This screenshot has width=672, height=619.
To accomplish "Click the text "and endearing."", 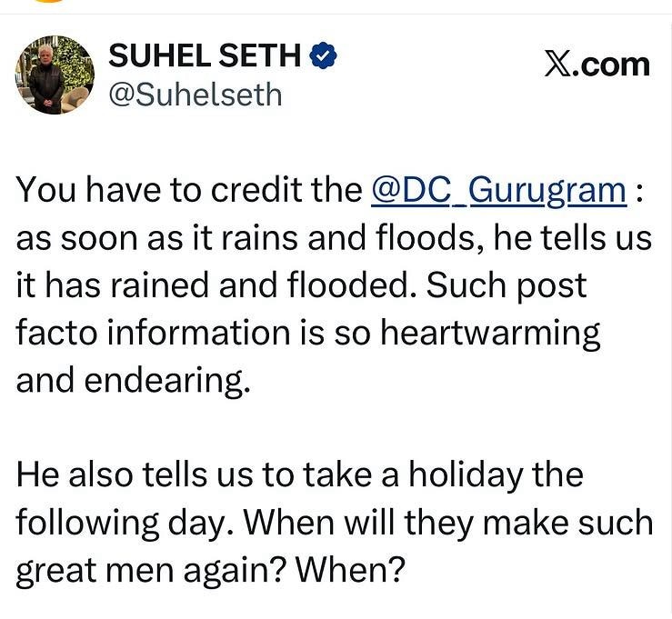I will 133,381.
